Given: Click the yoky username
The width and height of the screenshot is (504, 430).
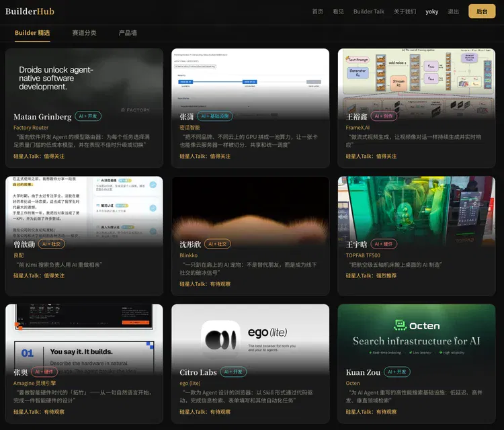Looking at the screenshot, I should coord(431,11).
